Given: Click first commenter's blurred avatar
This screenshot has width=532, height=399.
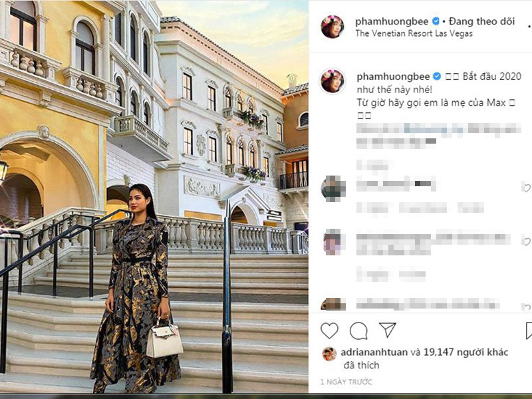Looking at the screenshot, I should coord(333,188).
